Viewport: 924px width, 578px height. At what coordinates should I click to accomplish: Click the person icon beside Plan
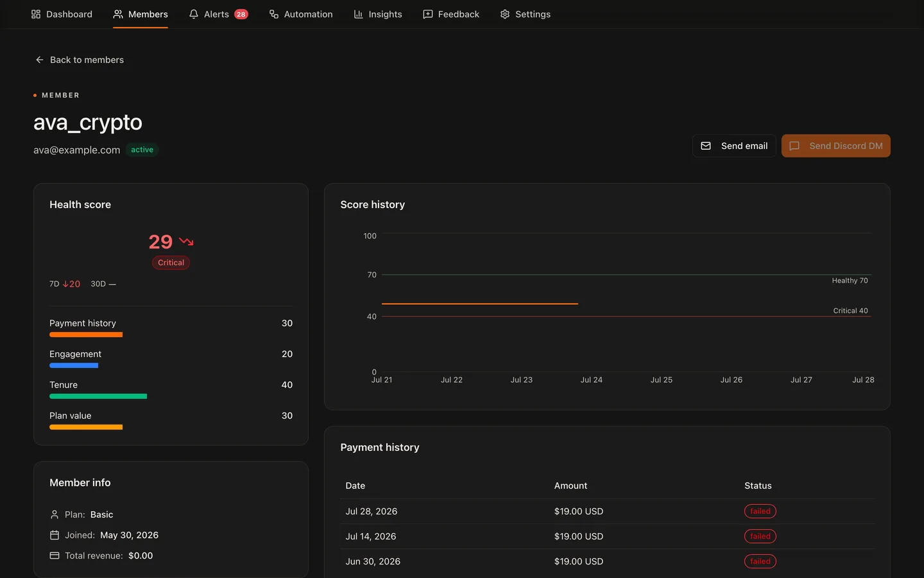point(55,514)
